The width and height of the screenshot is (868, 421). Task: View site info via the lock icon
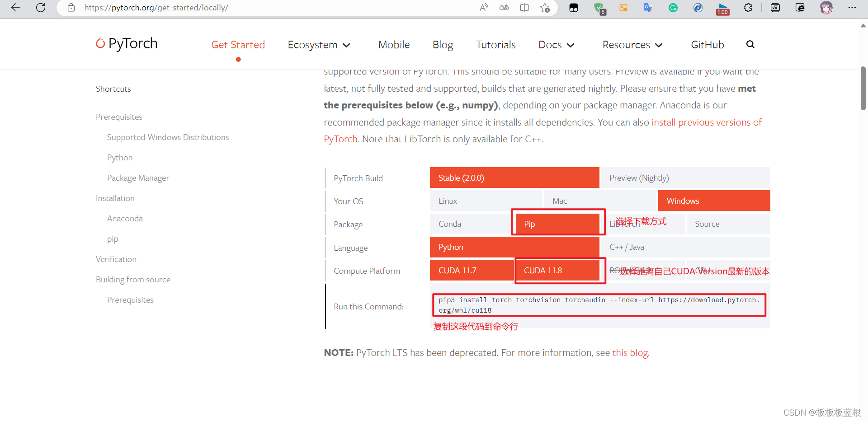(x=71, y=8)
